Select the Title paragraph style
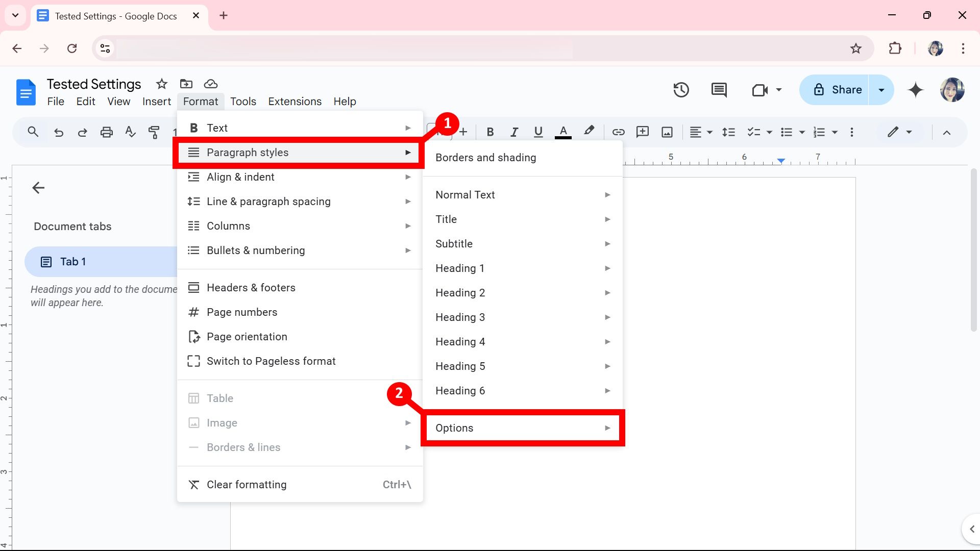 [446, 219]
